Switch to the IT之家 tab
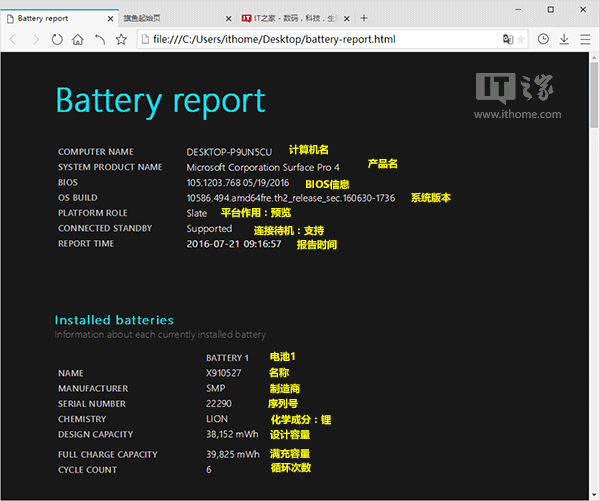 pos(295,18)
